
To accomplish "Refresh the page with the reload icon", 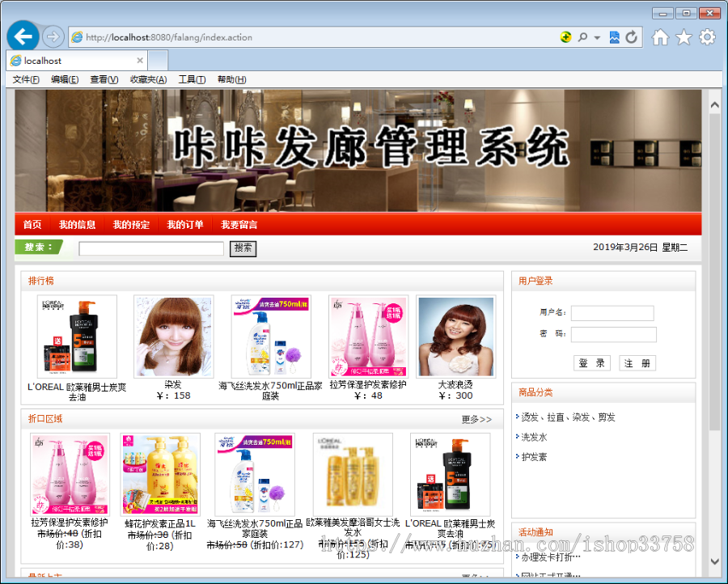I will (632, 36).
